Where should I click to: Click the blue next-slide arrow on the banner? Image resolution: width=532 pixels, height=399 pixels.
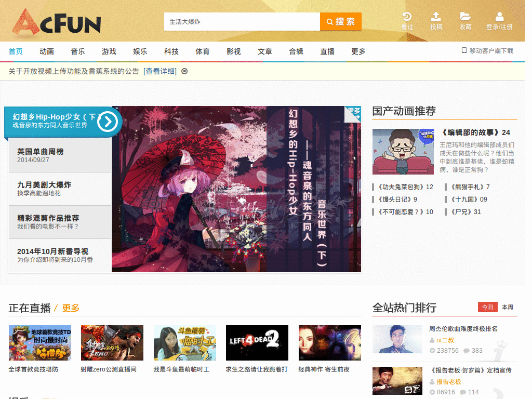pos(107,122)
